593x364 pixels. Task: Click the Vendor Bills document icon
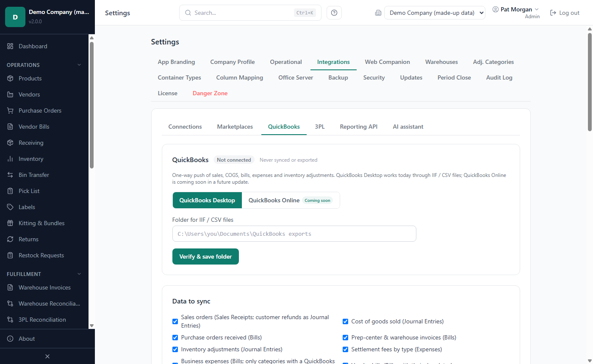[x=10, y=127]
